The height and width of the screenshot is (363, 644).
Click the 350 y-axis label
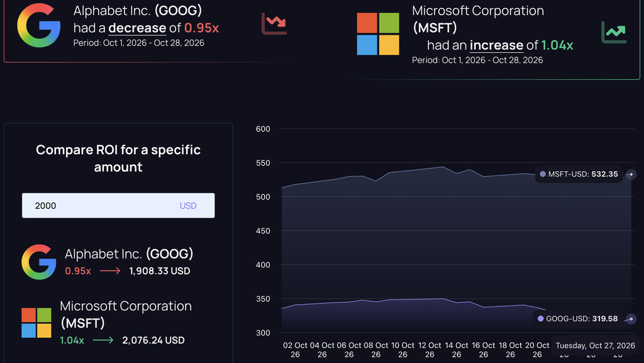(x=263, y=299)
